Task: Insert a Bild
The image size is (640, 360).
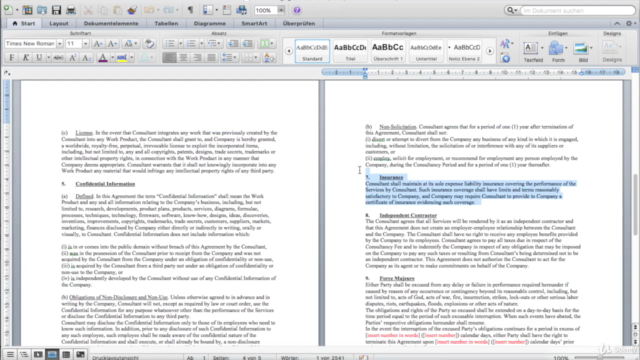Action: [x=583, y=51]
